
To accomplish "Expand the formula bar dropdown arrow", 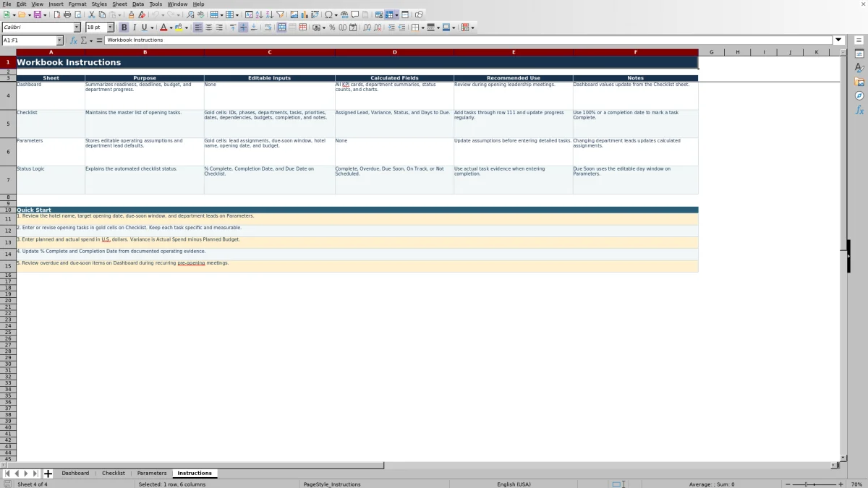I will point(839,40).
